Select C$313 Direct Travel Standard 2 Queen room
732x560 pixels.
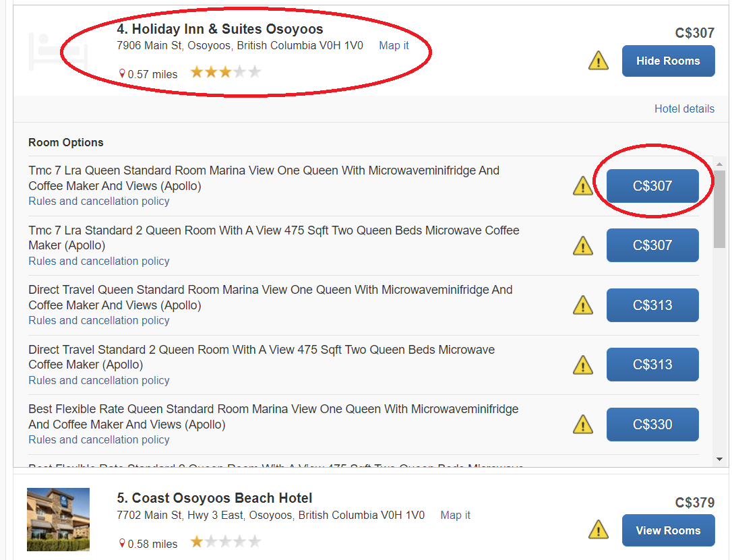point(652,365)
